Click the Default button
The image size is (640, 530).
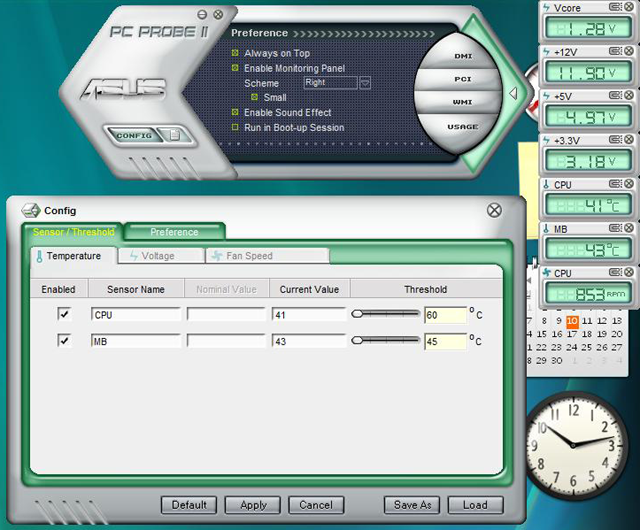coord(189,505)
